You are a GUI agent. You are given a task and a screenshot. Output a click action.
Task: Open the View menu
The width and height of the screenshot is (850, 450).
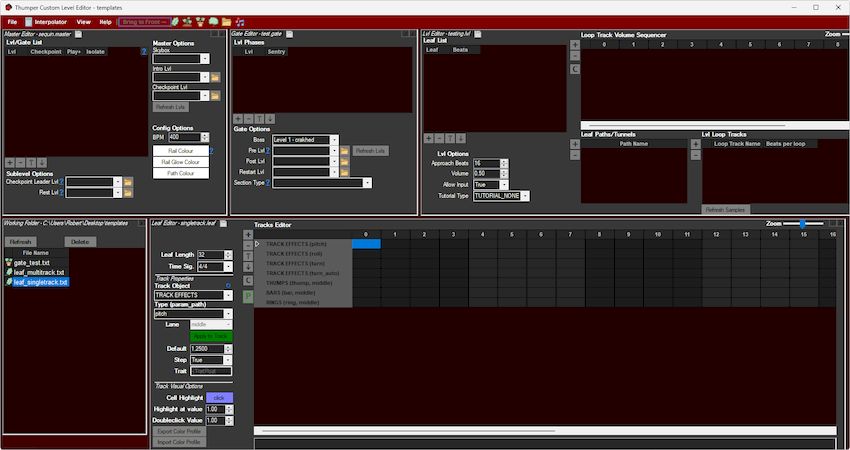pos(83,21)
